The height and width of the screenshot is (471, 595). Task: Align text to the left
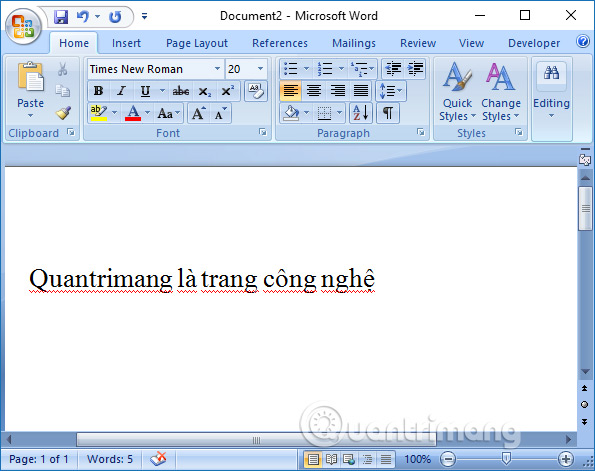(x=291, y=91)
